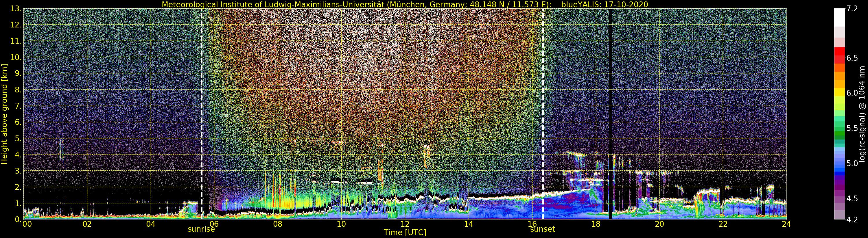868x238 pixels.
Task: Click the colorbar value '4.2'
Action: pos(852,220)
